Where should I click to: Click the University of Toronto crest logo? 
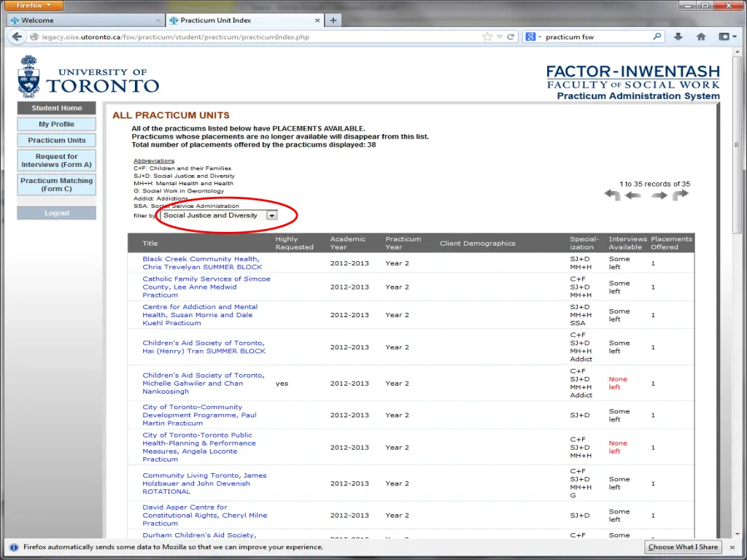(28, 76)
